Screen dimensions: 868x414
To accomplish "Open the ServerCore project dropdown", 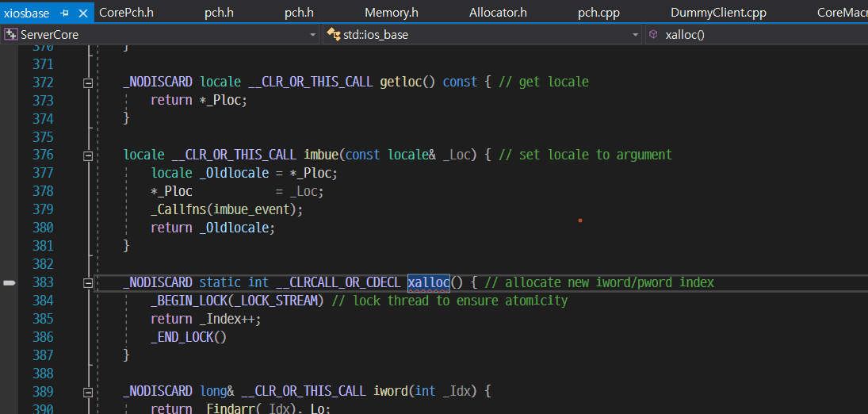I will pyautogui.click(x=312, y=35).
